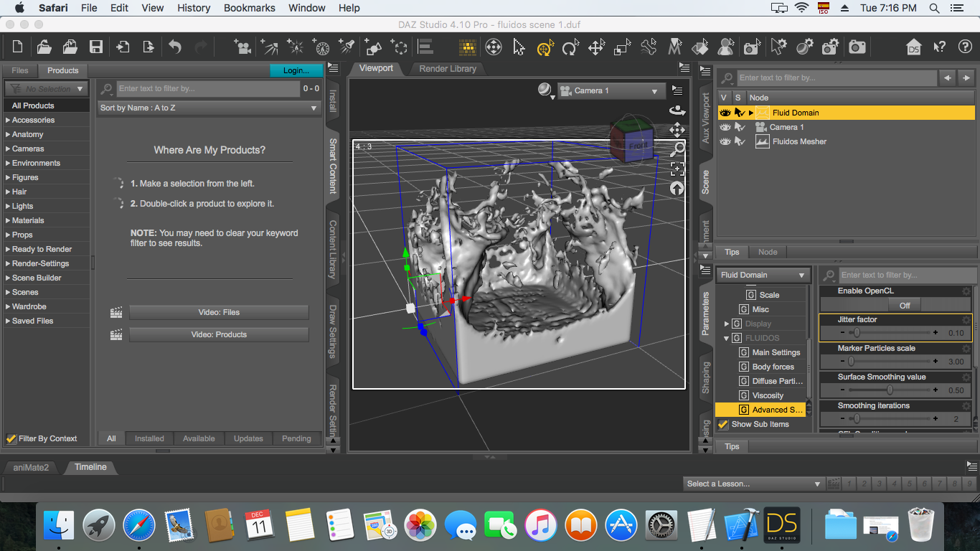The width and height of the screenshot is (980, 551).
Task: Switch to the Render Library tab
Action: pos(448,69)
